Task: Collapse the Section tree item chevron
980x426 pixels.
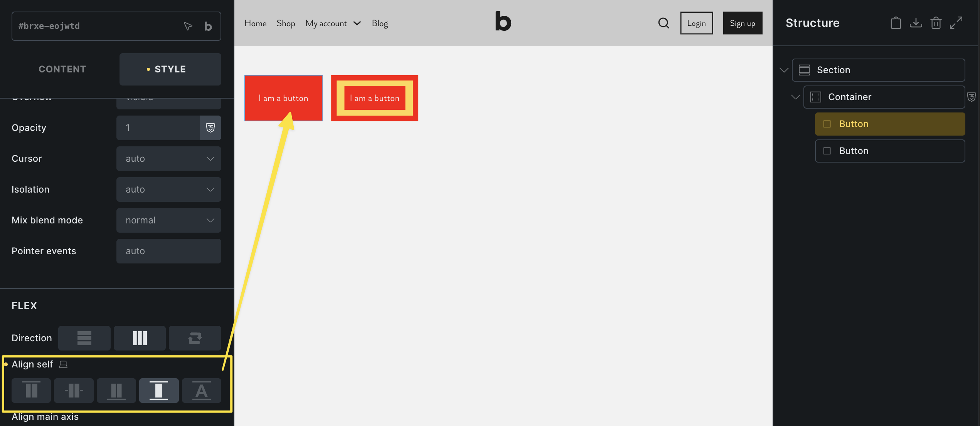Action: click(x=784, y=70)
